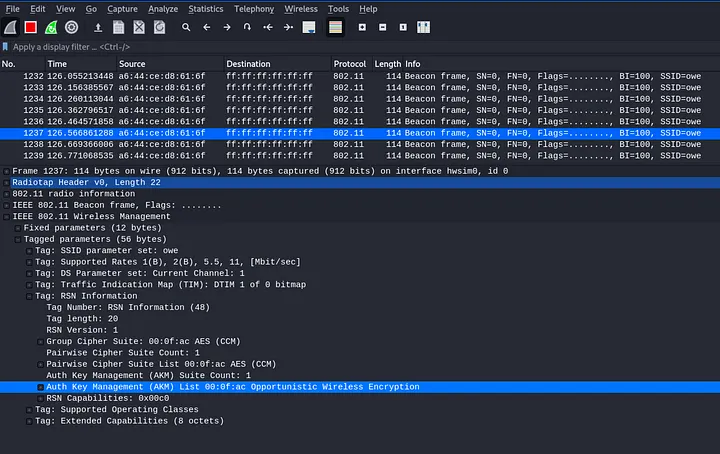Open the Wireless menu
Screen dimensions: 720x454
(301, 8)
